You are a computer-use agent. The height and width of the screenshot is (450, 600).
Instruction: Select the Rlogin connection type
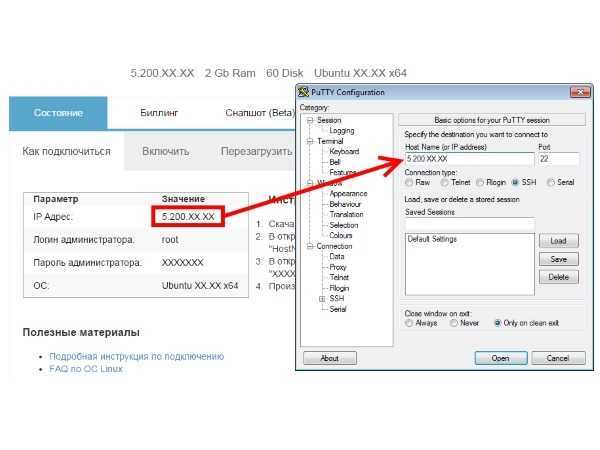(480, 183)
